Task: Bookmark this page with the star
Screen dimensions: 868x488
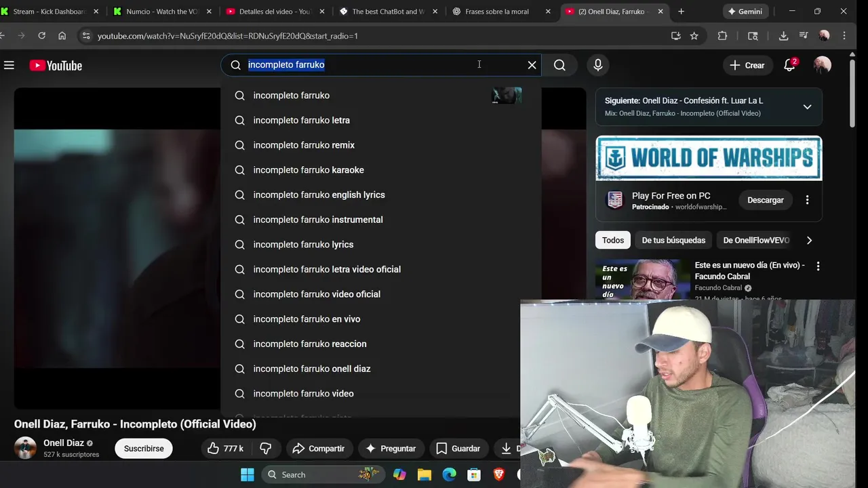Action: [694, 36]
